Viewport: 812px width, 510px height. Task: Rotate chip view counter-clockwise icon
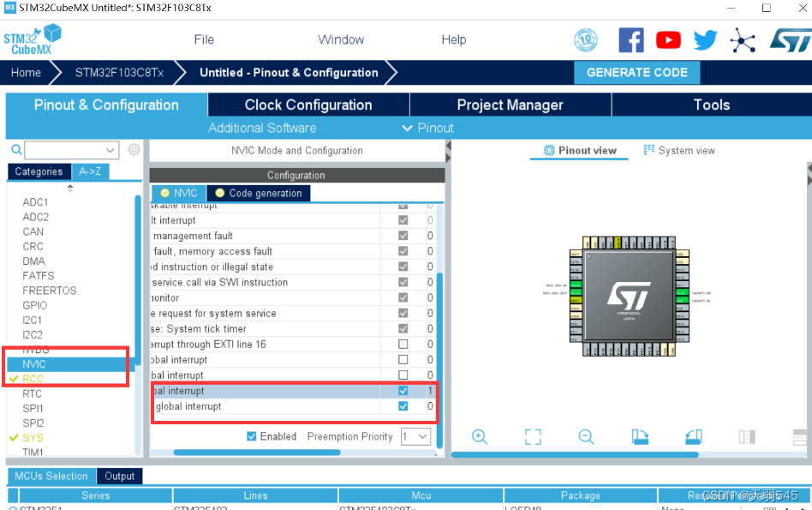(x=694, y=437)
